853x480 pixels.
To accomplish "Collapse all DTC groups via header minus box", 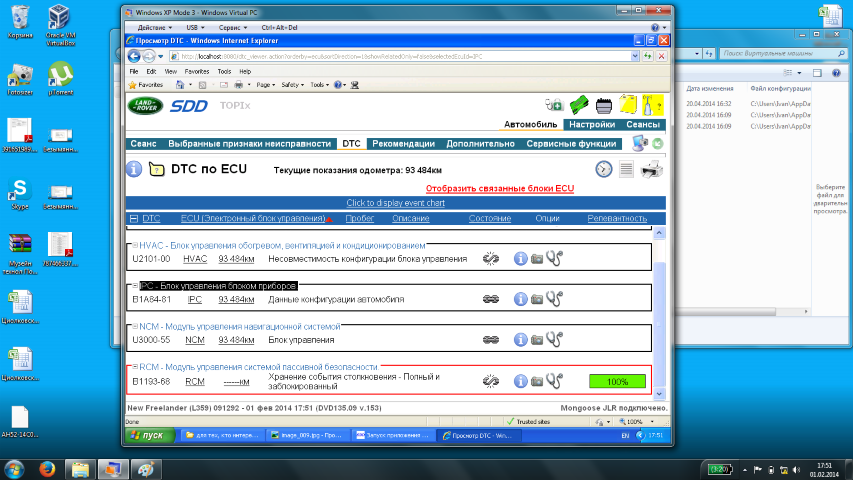I will pyautogui.click(x=134, y=218).
